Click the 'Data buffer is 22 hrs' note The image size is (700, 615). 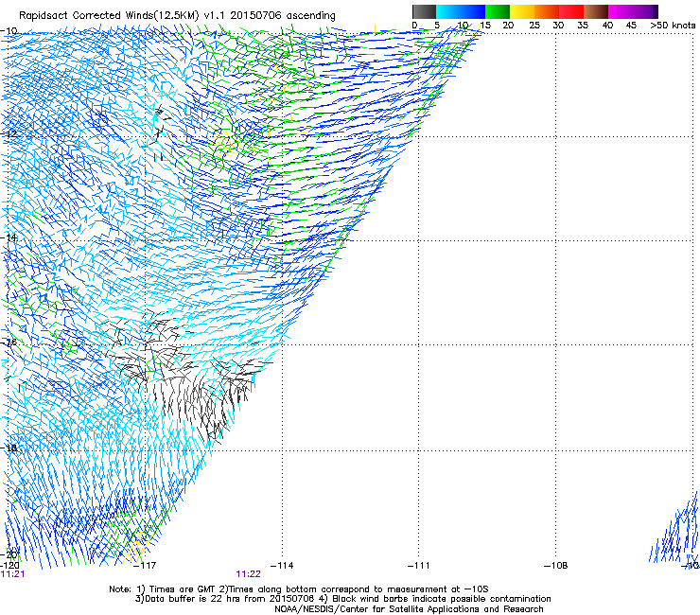click(x=342, y=599)
